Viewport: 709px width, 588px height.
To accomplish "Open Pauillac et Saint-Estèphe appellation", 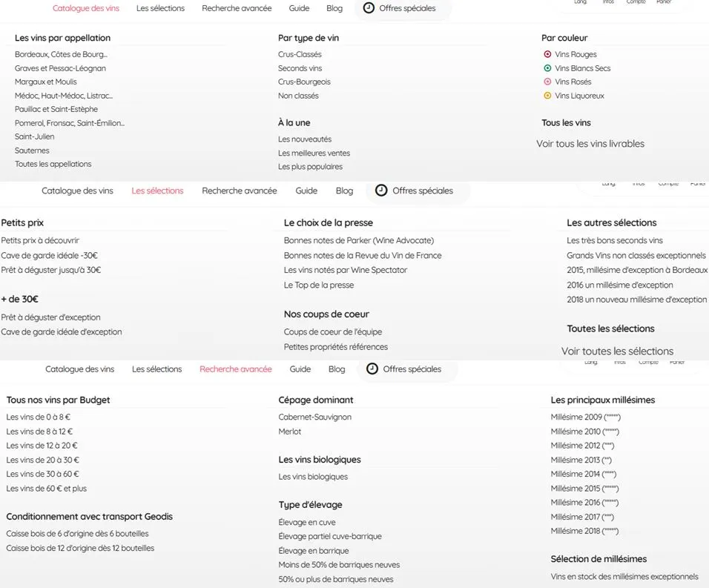I will [56, 109].
